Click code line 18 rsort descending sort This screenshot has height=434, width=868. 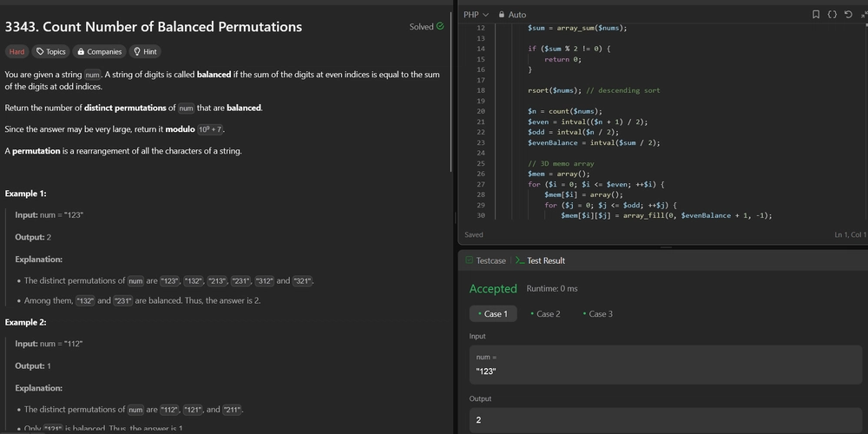tap(594, 90)
